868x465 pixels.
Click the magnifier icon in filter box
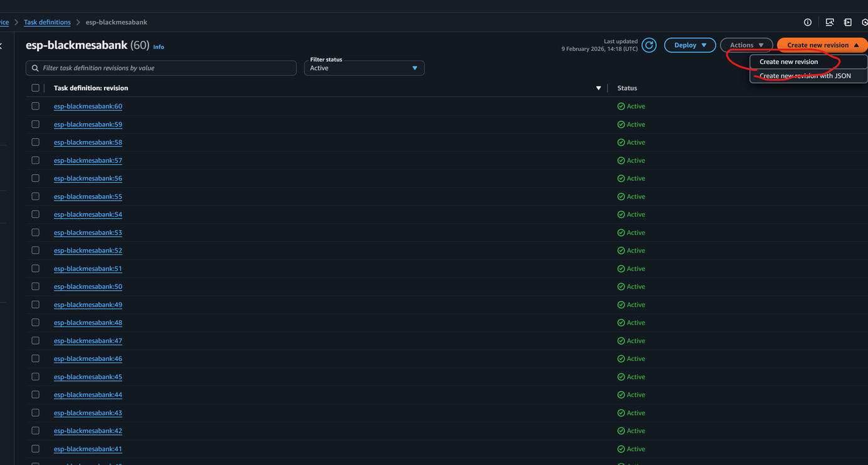pos(35,68)
